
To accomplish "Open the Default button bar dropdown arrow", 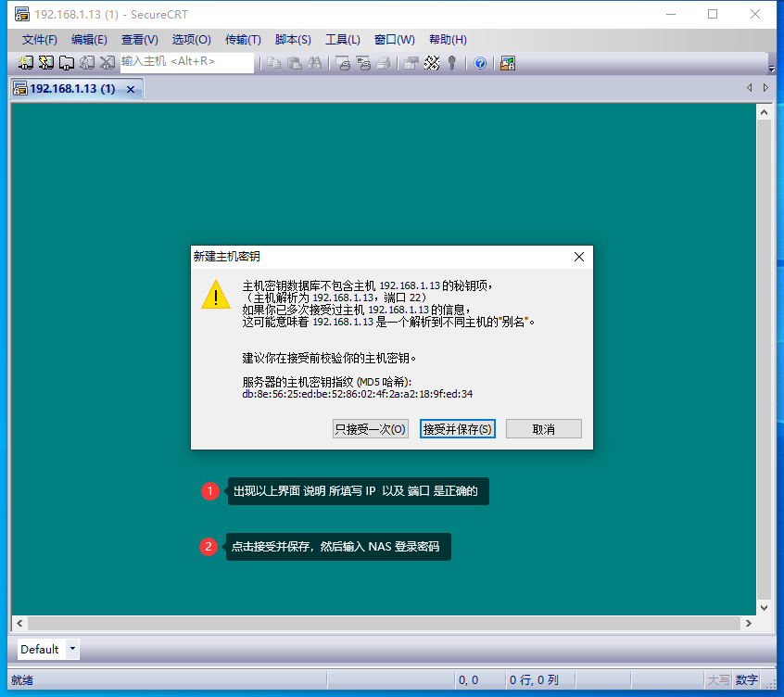I will pos(72,649).
